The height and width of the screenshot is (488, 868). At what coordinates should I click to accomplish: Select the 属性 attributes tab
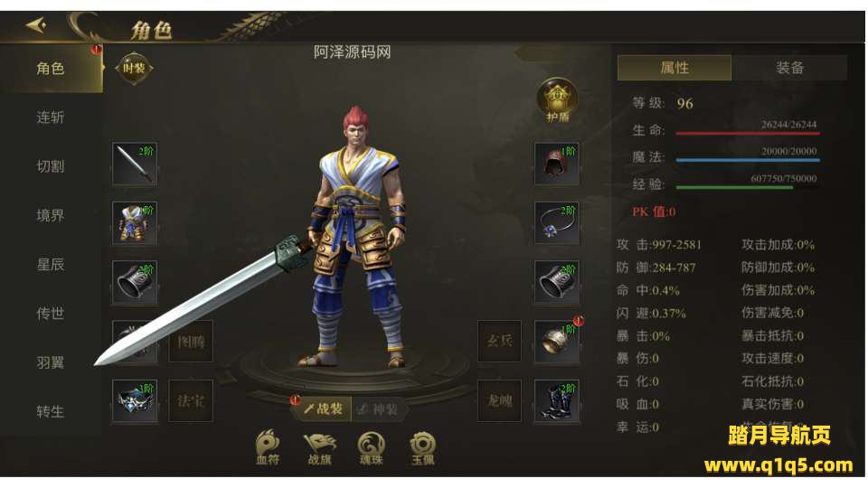(x=675, y=68)
